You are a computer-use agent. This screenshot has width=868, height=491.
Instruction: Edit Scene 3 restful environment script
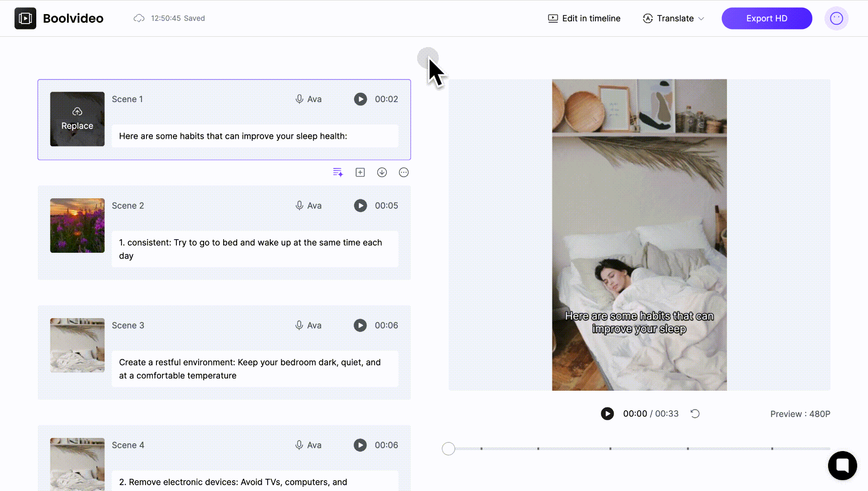[x=255, y=369]
